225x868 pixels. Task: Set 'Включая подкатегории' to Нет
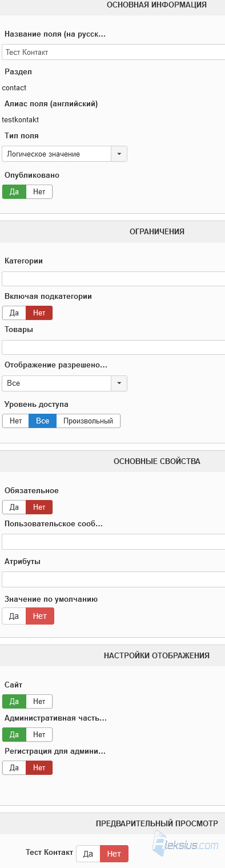(39, 313)
